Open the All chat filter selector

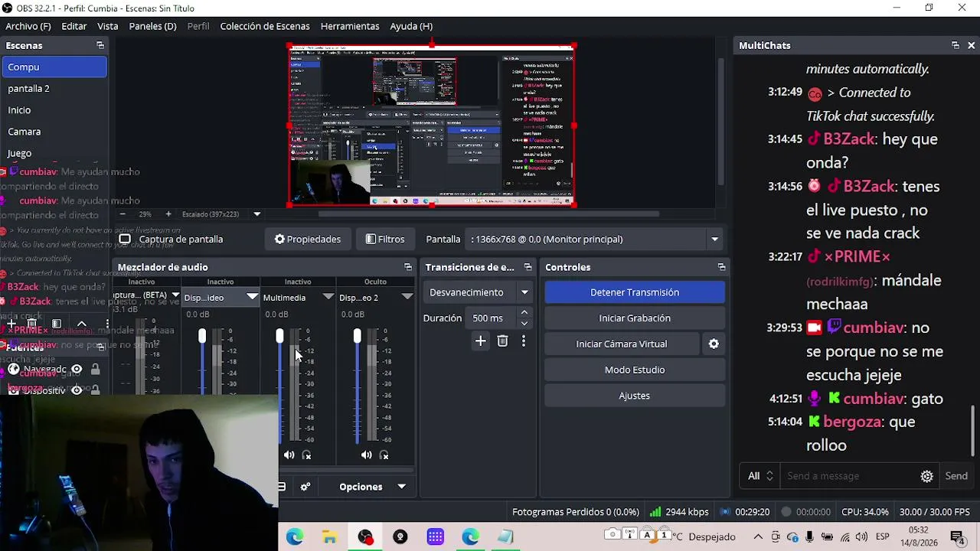click(761, 476)
